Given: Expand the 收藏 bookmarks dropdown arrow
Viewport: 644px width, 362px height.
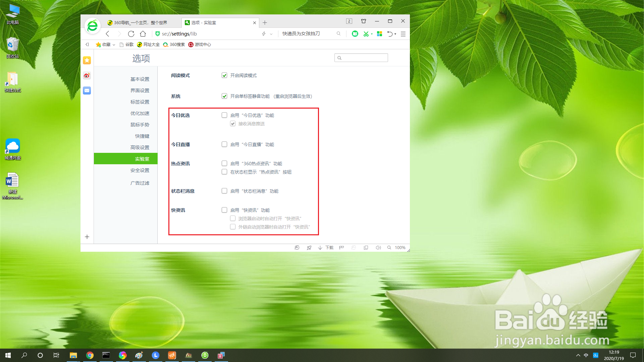Looking at the screenshot, I should point(114,45).
